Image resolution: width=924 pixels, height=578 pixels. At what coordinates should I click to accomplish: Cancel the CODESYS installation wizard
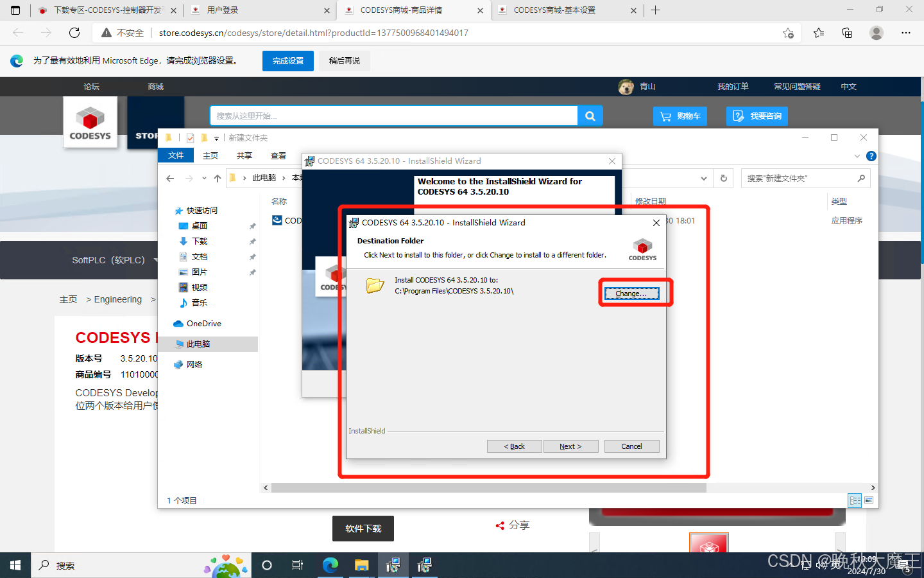point(631,446)
